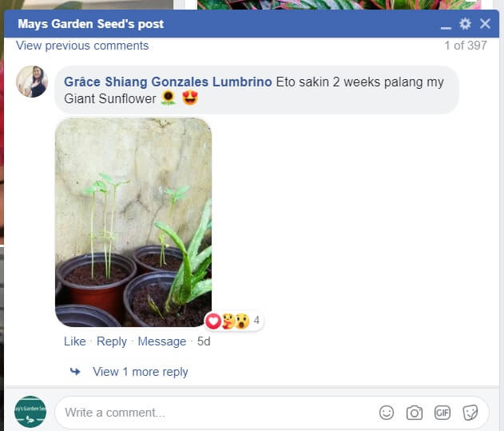This screenshot has height=431, width=504.
Task: View previous comments
Action: 82,46
